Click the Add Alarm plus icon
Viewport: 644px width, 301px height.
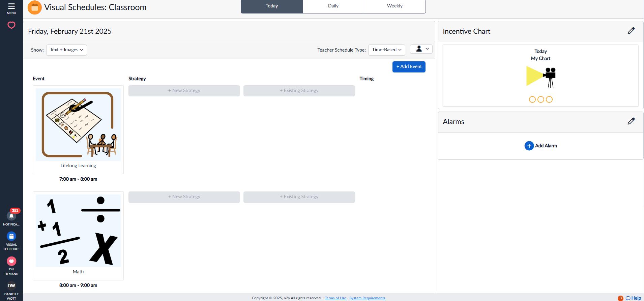[529, 146]
